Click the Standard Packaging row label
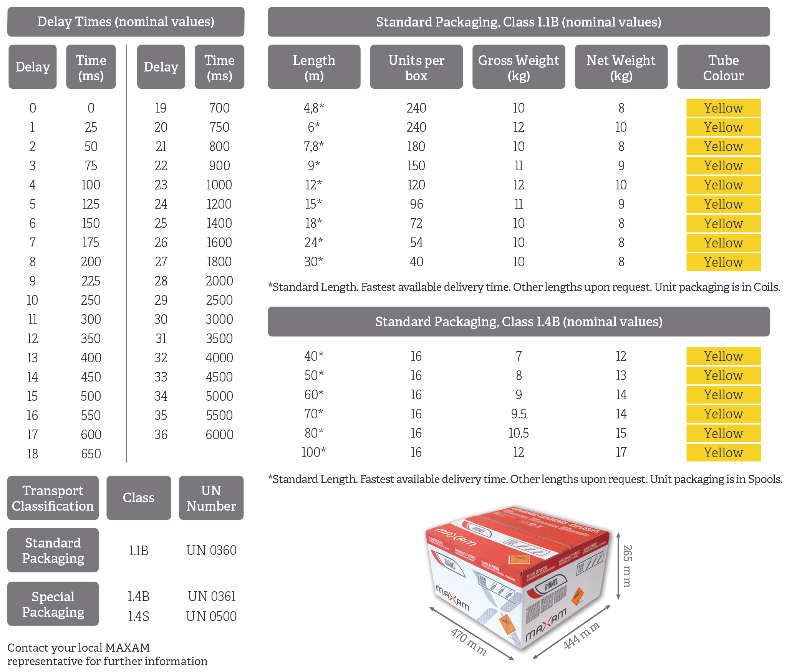 [53, 550]
